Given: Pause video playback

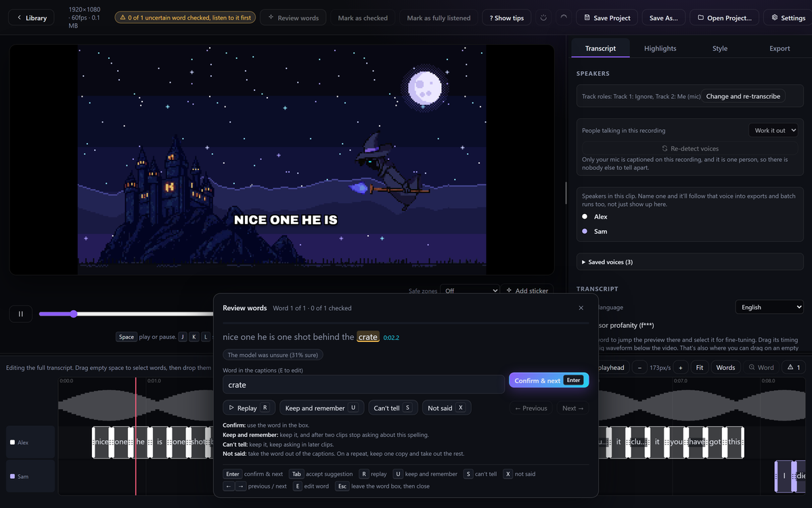Looking at the screenshot, I should (21, 314).
